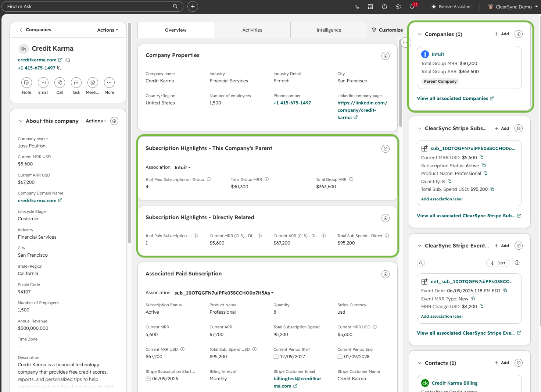Collapse the ClearSync Stripe Subs card
This screenshot has width=541, height=392.
point(419,128)
